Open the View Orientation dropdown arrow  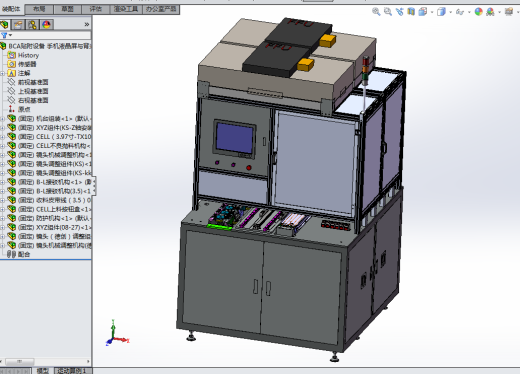coord(432,12)
